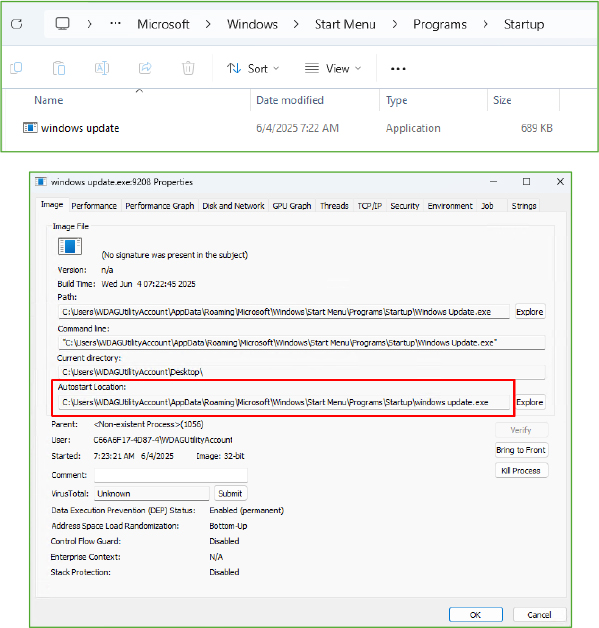
Task: Sort files by the Type column header
Action: click(396, 100)
